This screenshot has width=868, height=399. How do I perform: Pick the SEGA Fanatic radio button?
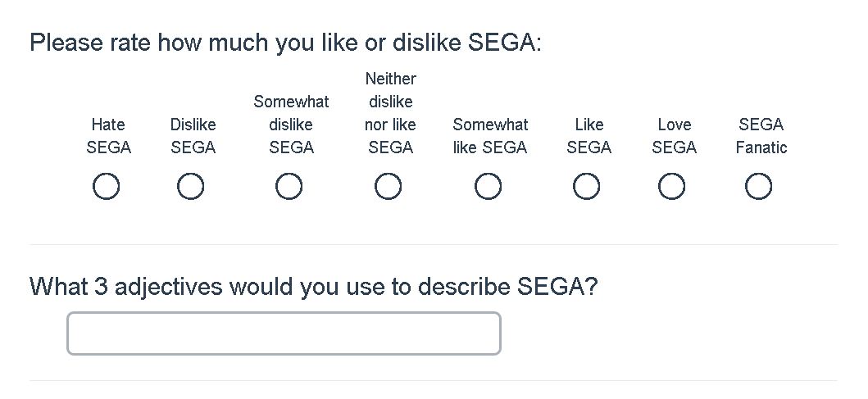[x=758, y=188]
